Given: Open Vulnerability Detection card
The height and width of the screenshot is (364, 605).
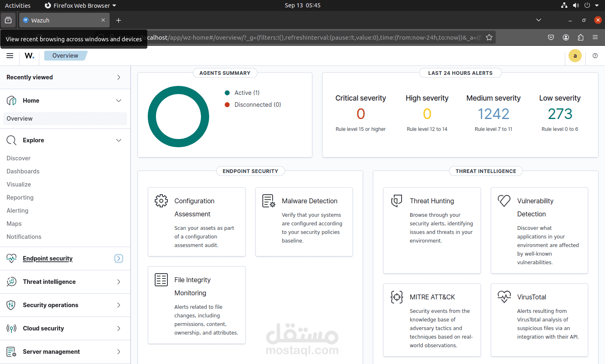Looking at the screenshot, I should click(x=539, y=231).
